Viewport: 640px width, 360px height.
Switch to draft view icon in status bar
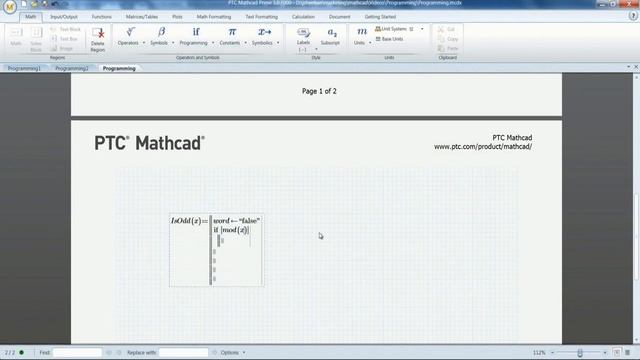click(x=627, y=352)
